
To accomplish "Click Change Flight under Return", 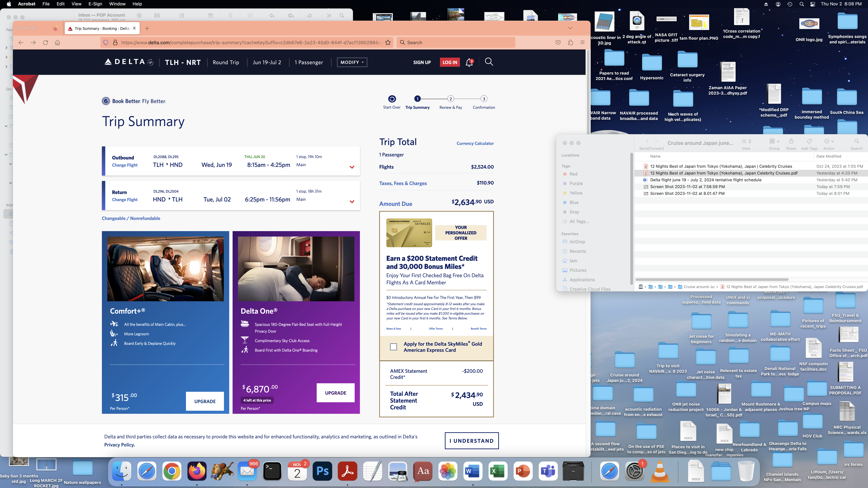I will click(125, 200).
